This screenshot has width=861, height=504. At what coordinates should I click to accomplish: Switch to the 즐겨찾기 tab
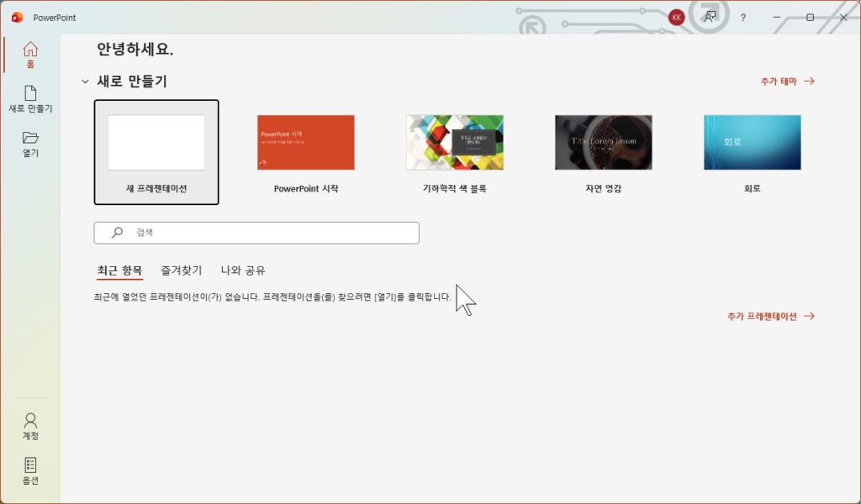pyautogui.click(x=182, y=270)
